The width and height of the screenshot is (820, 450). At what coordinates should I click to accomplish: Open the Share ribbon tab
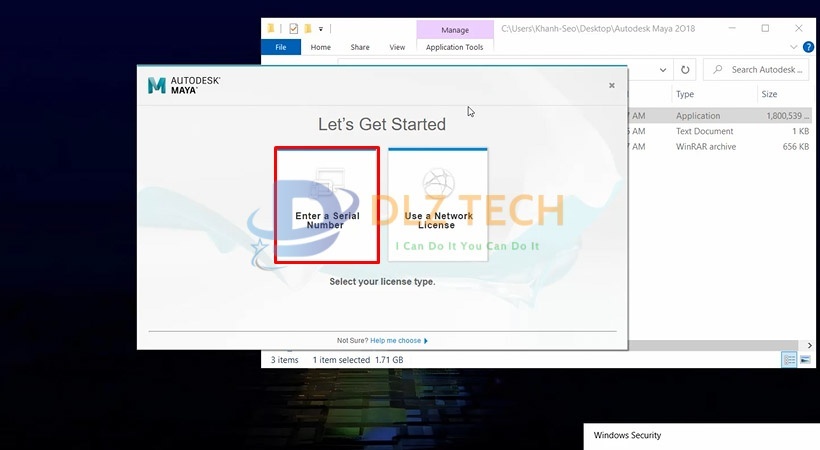click(x=360, y=47)
